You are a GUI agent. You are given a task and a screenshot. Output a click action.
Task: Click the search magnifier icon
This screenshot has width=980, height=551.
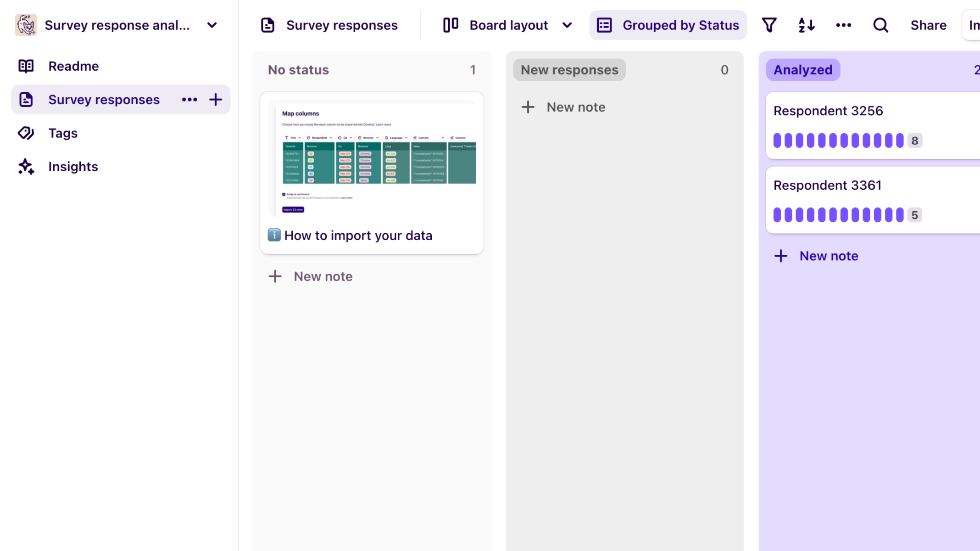pos(880,25)
